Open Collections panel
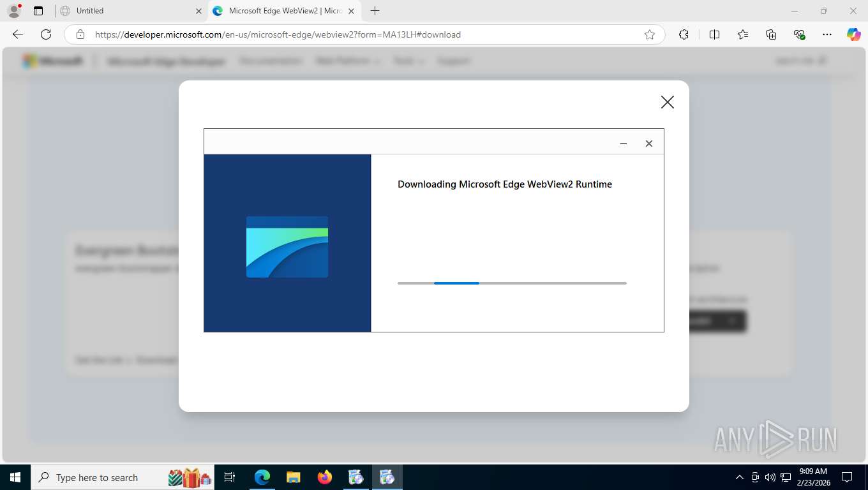Image resolution: width=868 pixels, height=490 pixels. click(x=771, y=34)
